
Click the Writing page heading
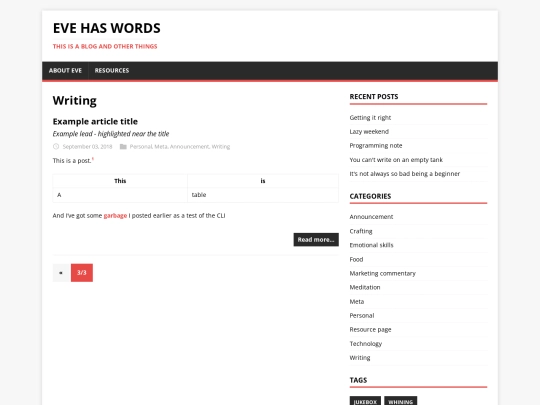(x=75, y=101)
